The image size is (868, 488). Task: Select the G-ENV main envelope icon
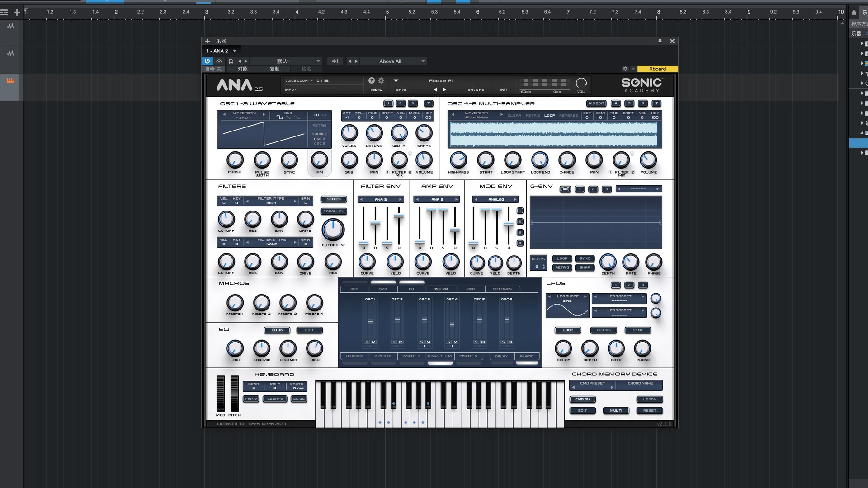(x=565, y=189)
